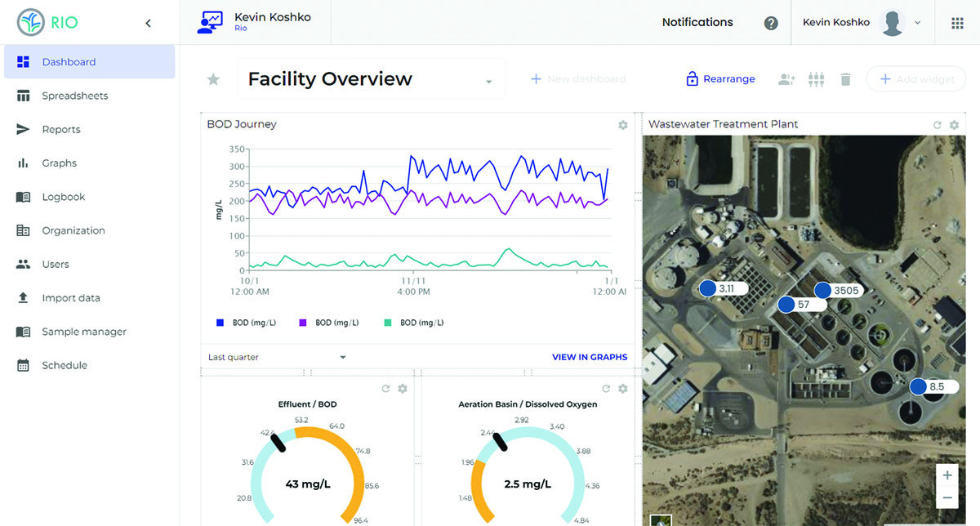Image resolution: width=980 pixels, height=526 pixels.
Task: Open Aeration Basin widget settings gear
Action: (623, 389)
